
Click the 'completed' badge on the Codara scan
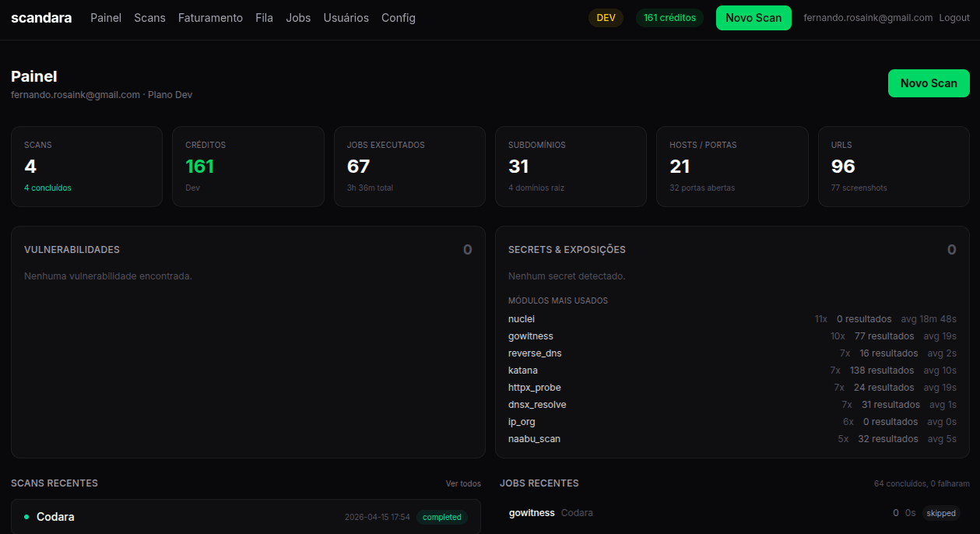coord(441,516)
